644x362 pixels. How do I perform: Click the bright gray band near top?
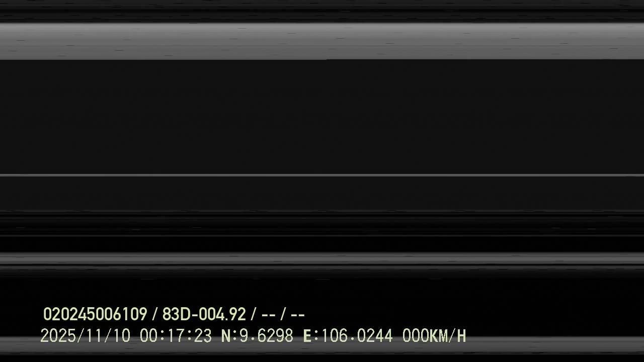322,41
